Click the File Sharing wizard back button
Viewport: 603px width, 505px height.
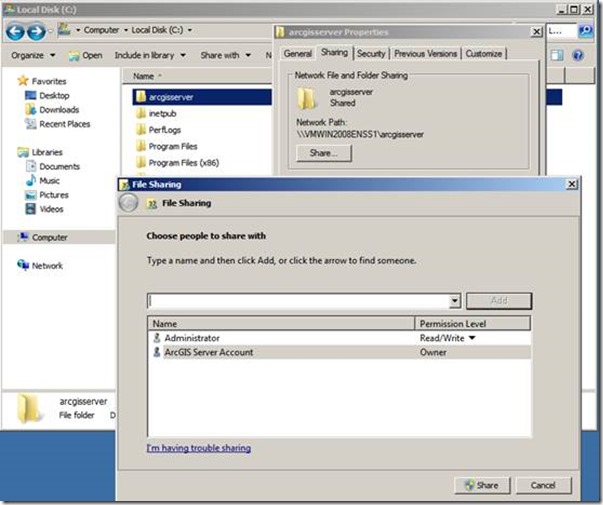(128, 202)
